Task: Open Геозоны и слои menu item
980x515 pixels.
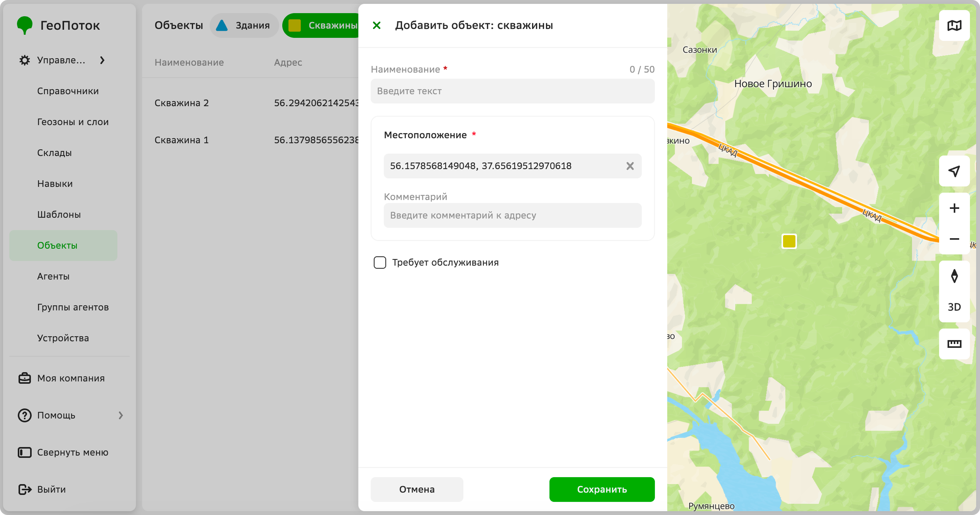Action: [73, 122]
